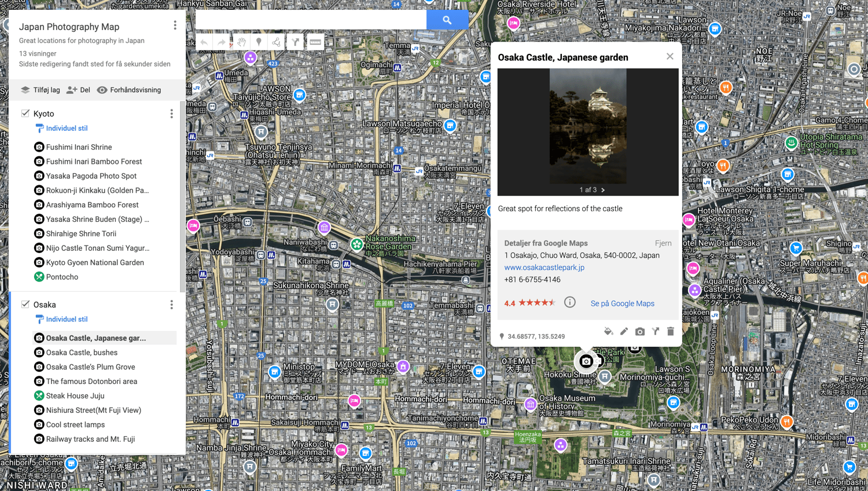Image resolution: width=868 pixels, height=491 pixels.
Task: Click Osaka Museum of History marker
Action: [x=530, y=405]
